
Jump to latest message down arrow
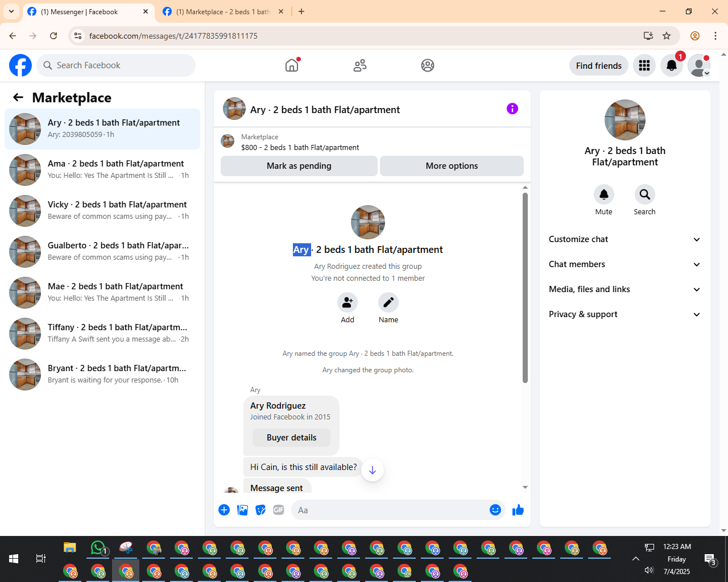click(373, 470)
